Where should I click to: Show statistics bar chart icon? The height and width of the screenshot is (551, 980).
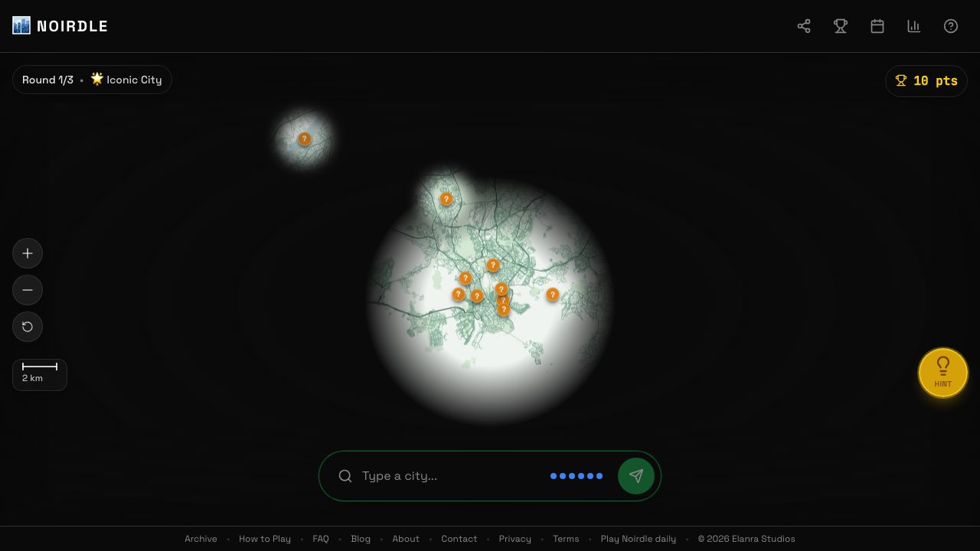click(x=914, y=26)
